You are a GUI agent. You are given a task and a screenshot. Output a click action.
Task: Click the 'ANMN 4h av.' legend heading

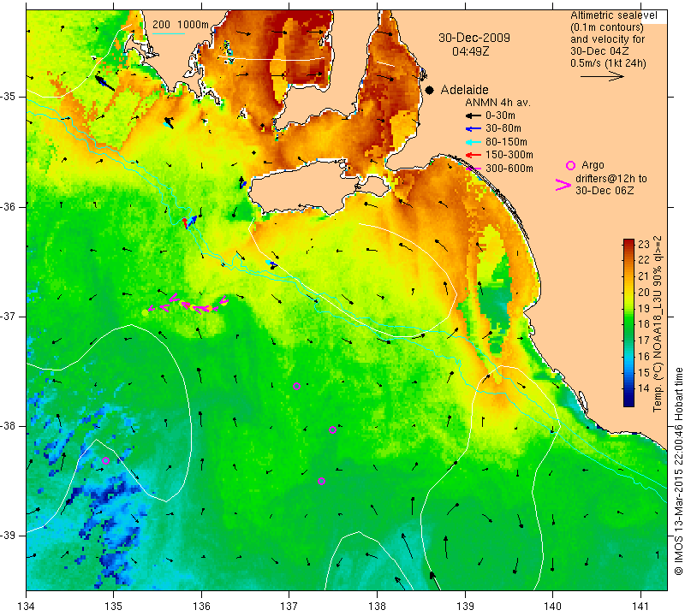coord(497,103)
